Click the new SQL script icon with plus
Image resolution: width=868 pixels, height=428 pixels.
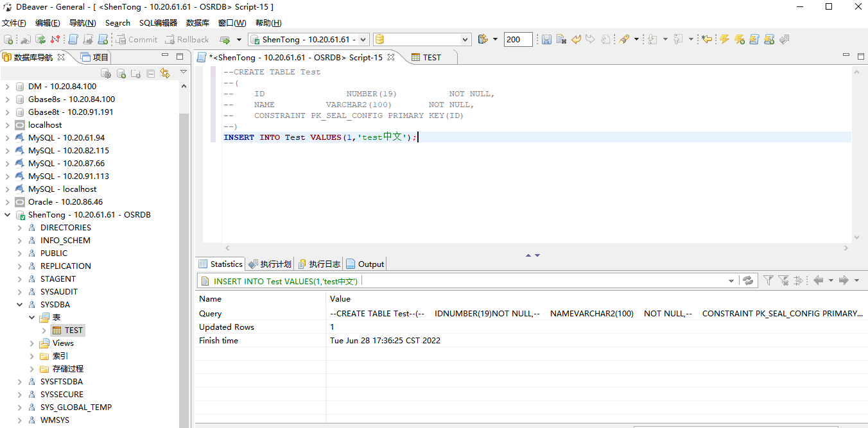coord(103,39)
